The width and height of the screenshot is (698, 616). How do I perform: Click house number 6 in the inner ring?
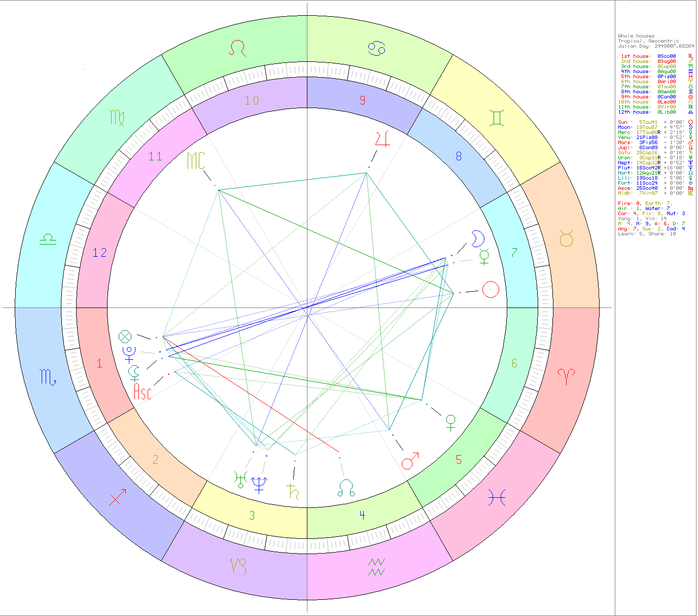click(x=514, y=363)
